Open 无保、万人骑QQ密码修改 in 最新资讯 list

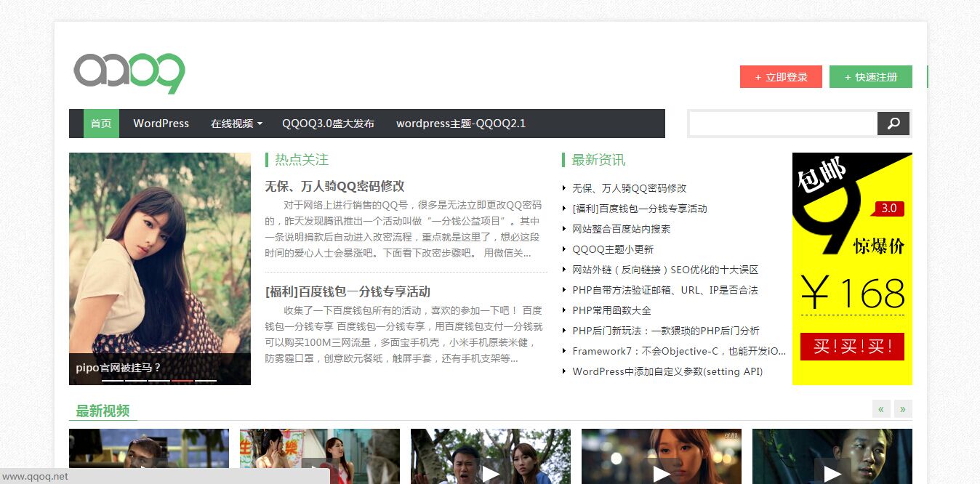tap(629, 188)
